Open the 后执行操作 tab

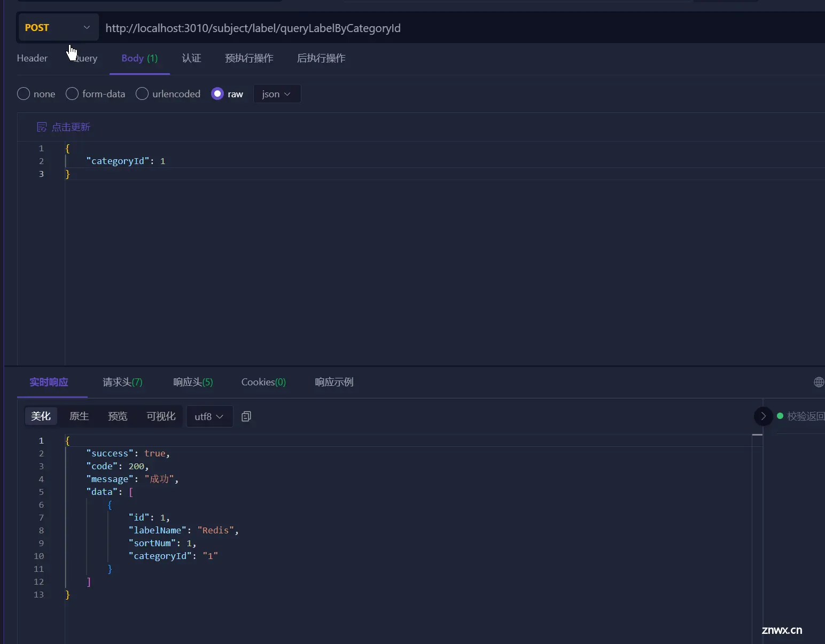pyautogui.click(x=321, y=58)
